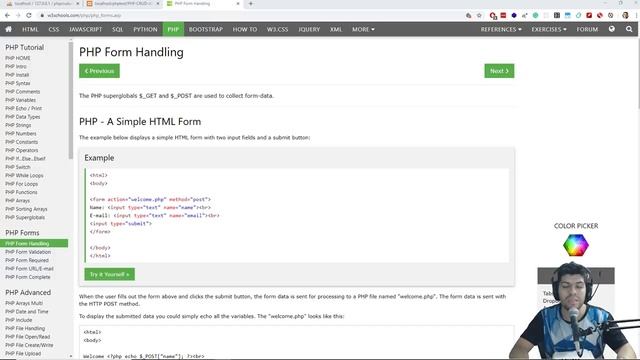Open PHP Data Types in sidebar
The image size is (640, 360).
[22, 117]
